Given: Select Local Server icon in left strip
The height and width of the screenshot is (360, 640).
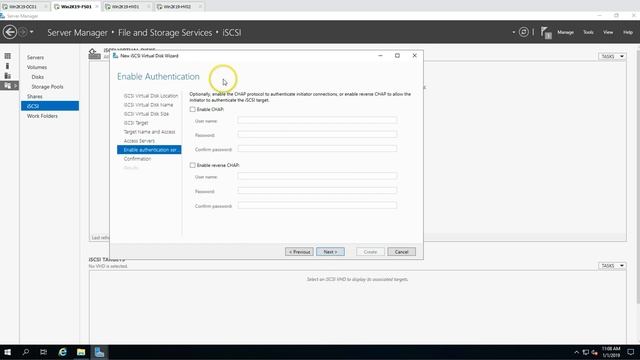Looking at the screenshot, I should click(7, 66).
